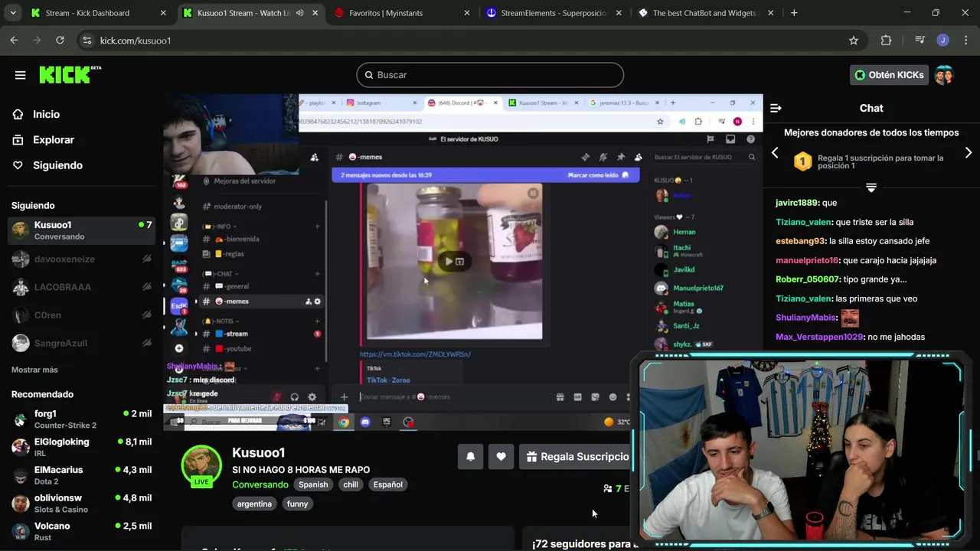The height and width of the screenshot is (551, 980).
Task: Open recommended channel Volcano
Action: pos(81,532)
